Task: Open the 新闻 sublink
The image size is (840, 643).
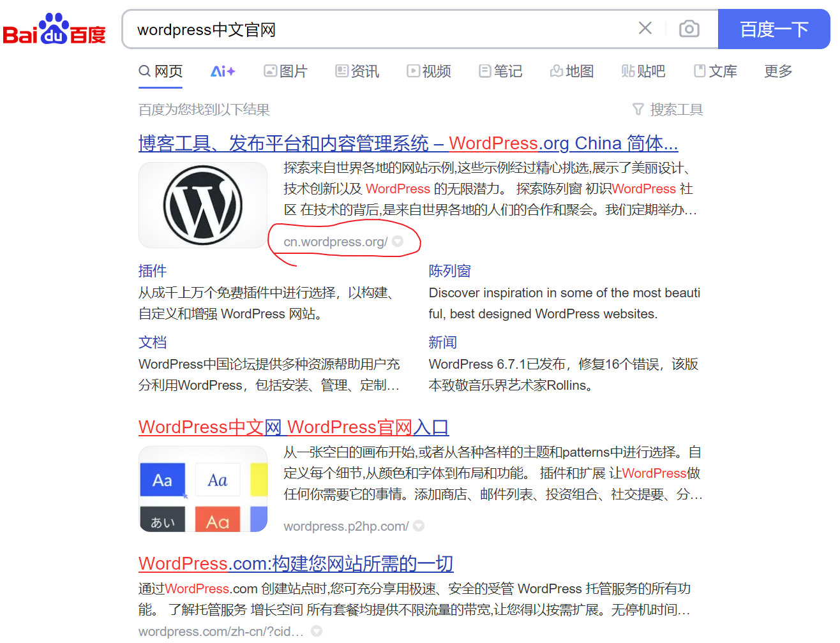Action: 443,342
